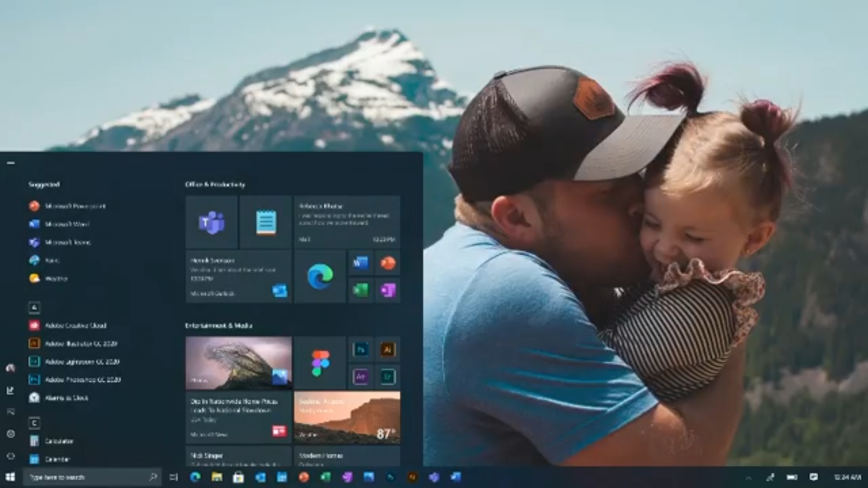Open Excel from the taskbar
The image size is (868, 488).
point(325,477)
